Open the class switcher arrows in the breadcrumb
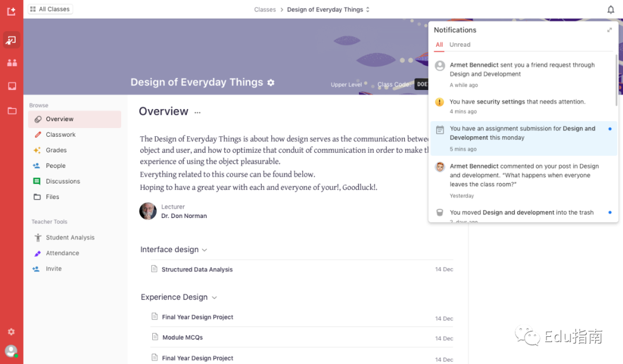The width and height of the screenshot is (623, 364). coord(368,10)
